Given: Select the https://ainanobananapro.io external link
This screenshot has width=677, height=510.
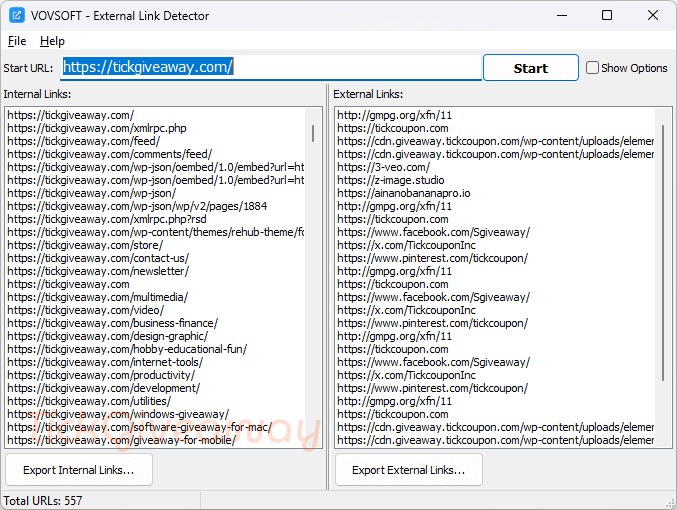Looking at the screenshot, I should point(495,193).
